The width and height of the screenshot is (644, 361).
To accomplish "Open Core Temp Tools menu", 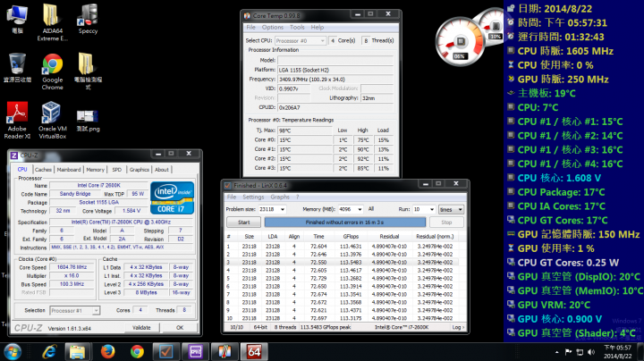I will tap(297, 27).
